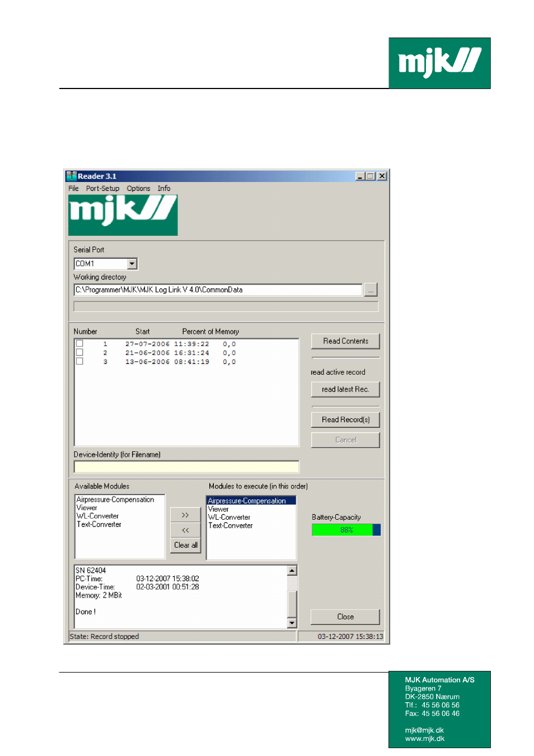
Task: Open the File menu
Action: (73, 188)
